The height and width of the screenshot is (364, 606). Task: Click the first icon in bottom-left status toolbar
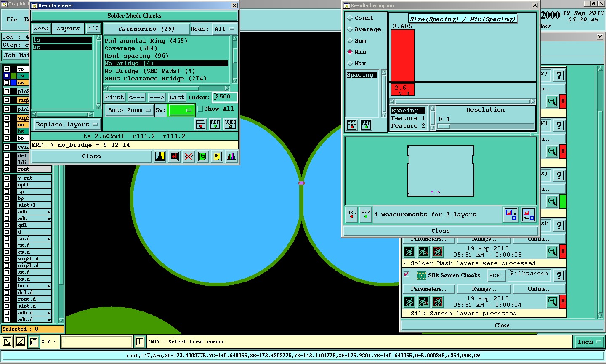pyautogui.click(x=7, y=342)
